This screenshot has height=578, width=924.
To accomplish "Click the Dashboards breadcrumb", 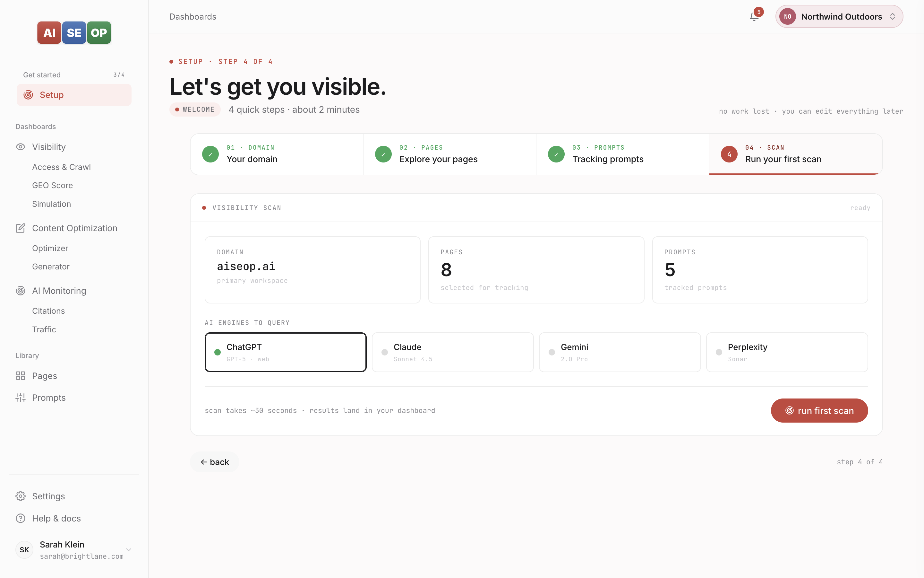I will pos(193,17).
